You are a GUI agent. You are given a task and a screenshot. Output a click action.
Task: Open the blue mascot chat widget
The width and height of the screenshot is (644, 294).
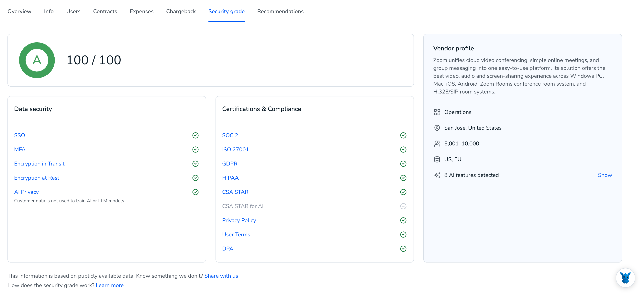tap(625, 278)
